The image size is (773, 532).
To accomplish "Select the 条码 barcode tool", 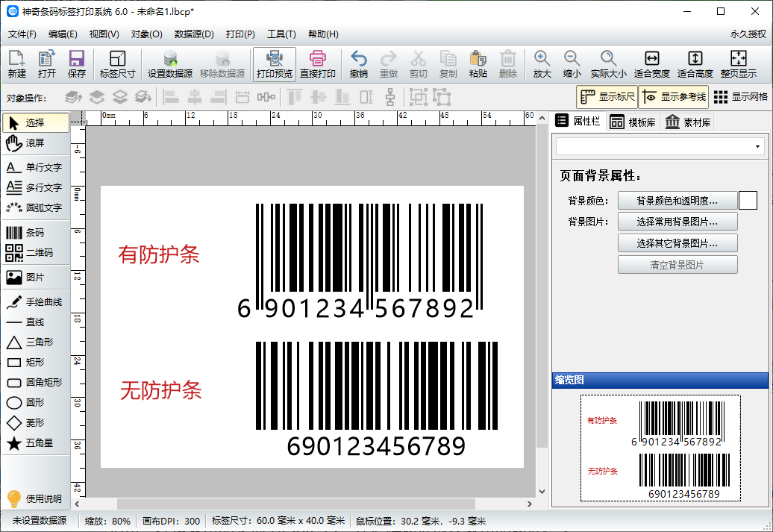I will click(36, 233).
